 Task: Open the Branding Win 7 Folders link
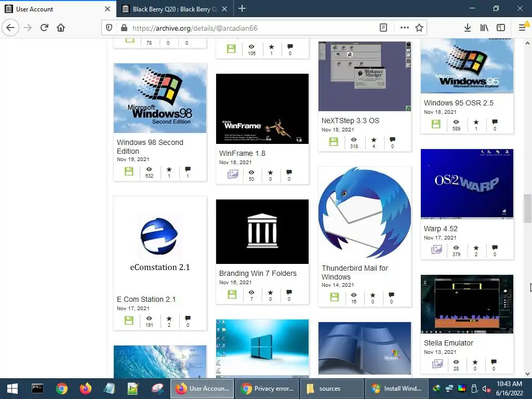point(258,273)
